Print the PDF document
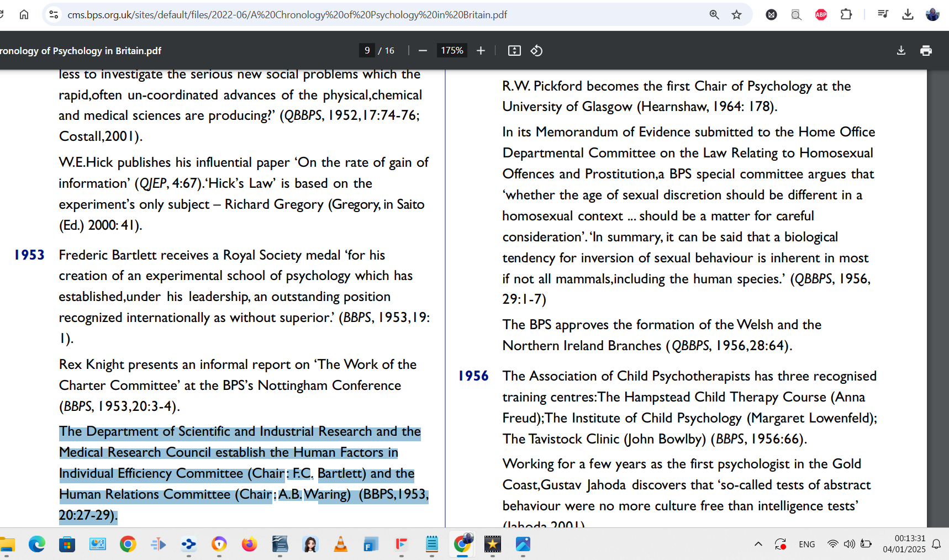The height and width of the screenshot is (560, 949). pos(926,51)
